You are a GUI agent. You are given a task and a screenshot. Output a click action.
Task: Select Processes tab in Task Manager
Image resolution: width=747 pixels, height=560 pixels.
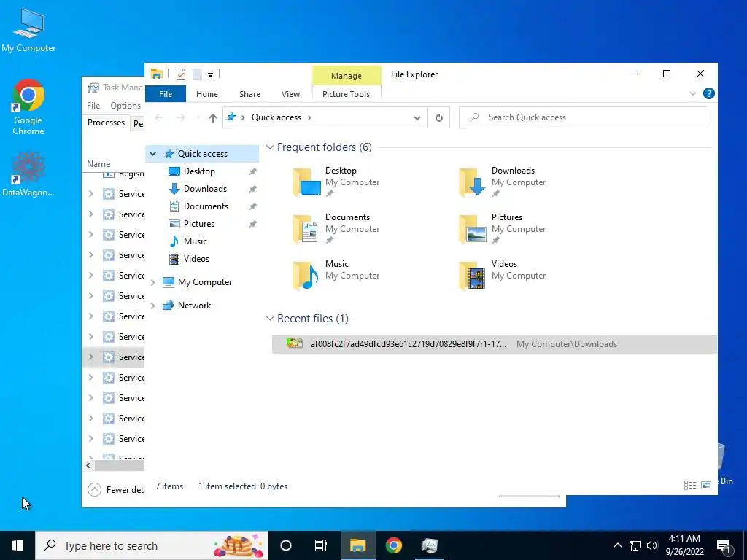[x=106, y=122]
